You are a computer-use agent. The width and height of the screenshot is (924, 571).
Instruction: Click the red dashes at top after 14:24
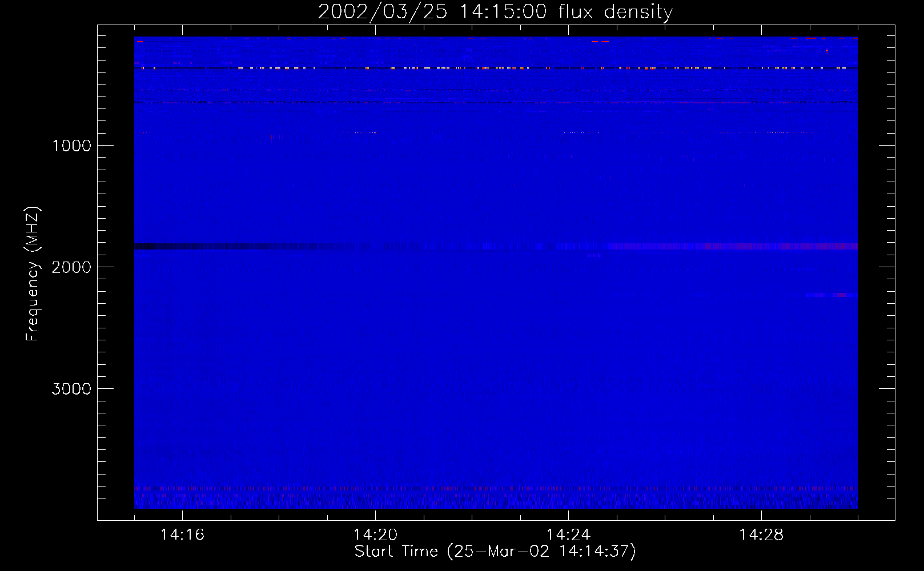[600, 42]
